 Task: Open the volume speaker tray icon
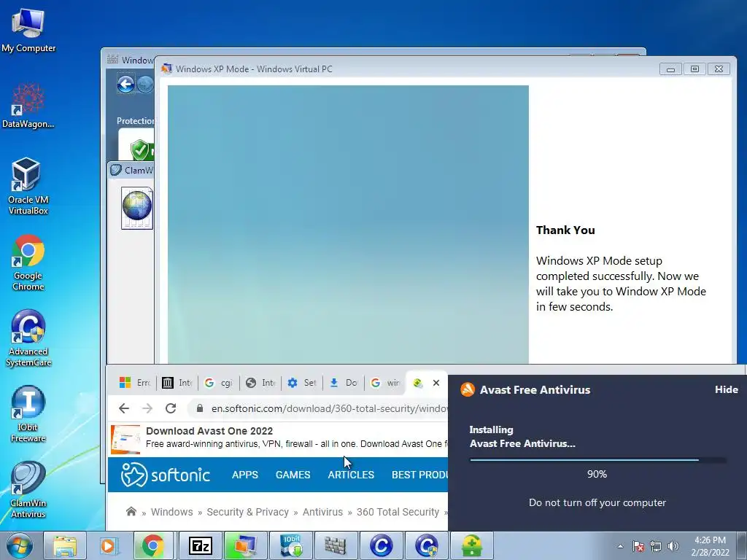pos(673,546)
